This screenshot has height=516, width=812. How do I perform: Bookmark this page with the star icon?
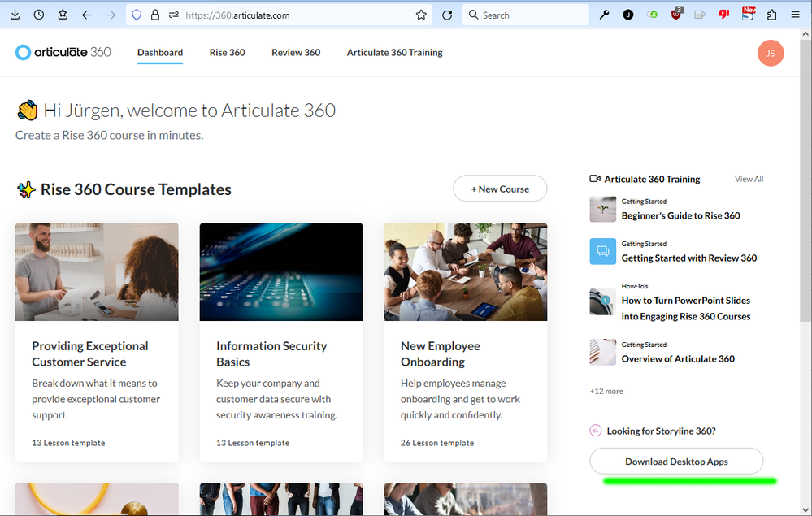[x=421, y=15]
